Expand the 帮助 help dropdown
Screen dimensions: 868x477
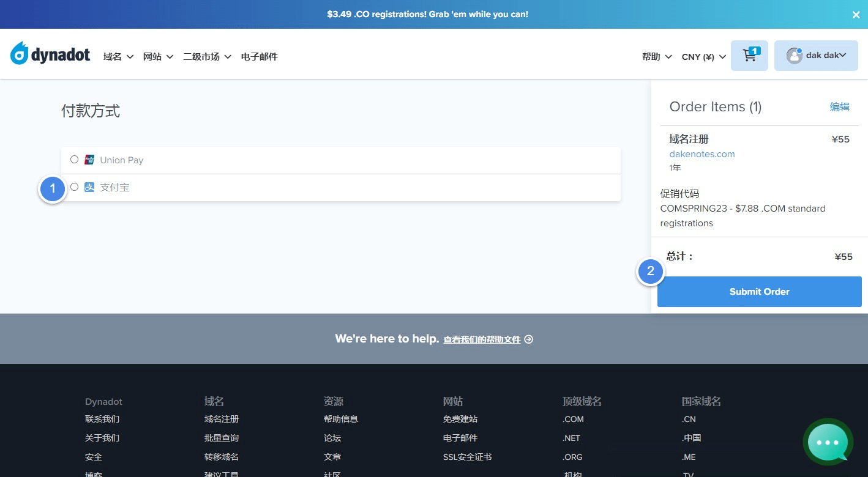click(x=657, y=56)
